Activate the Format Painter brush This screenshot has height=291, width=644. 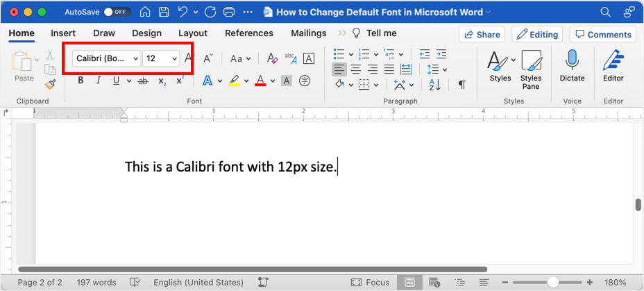point(50,85)
